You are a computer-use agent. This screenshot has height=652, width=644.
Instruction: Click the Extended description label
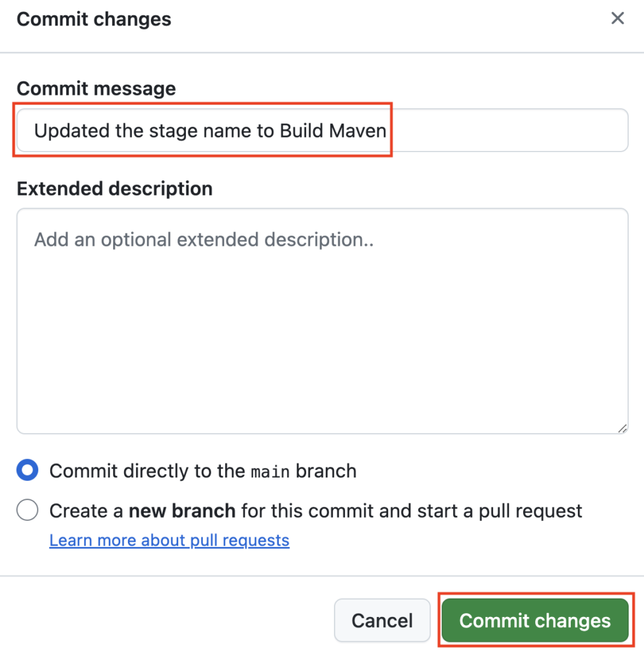click(x=115, y=188)
